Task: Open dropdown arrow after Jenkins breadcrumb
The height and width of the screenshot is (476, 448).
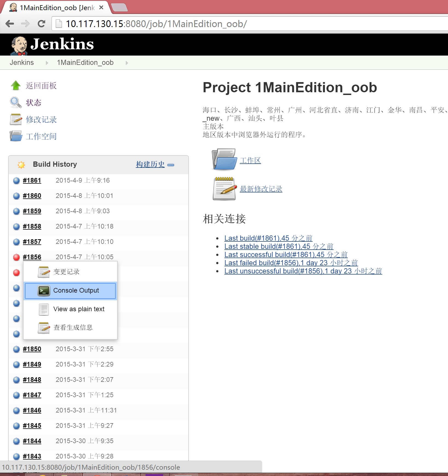Action: coord(47,63)
